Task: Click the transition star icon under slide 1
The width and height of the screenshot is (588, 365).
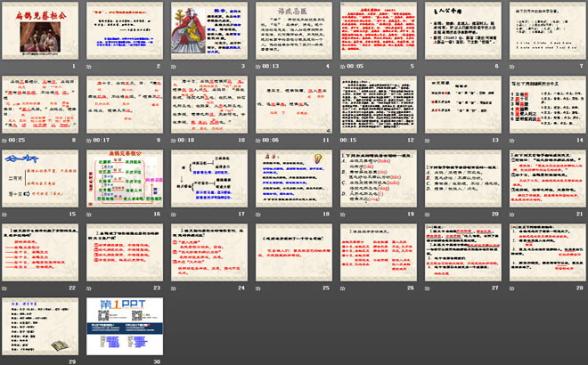Action: tap(10, 67)
